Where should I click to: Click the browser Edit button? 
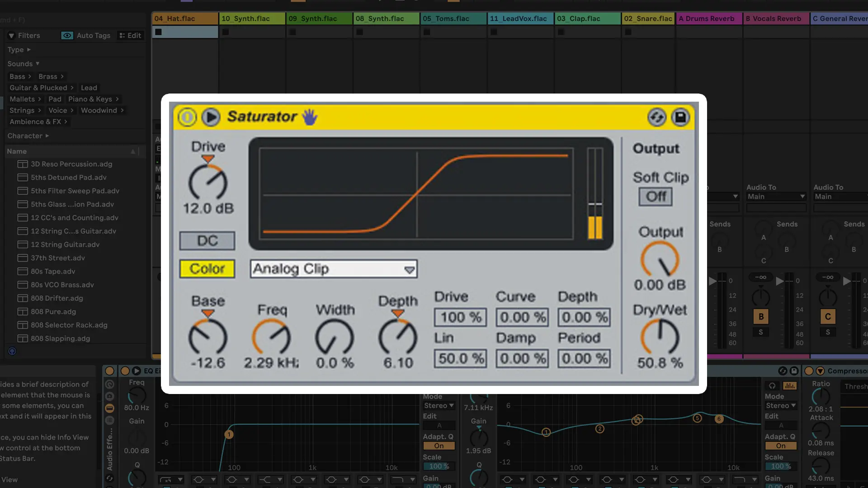point(130,35)
